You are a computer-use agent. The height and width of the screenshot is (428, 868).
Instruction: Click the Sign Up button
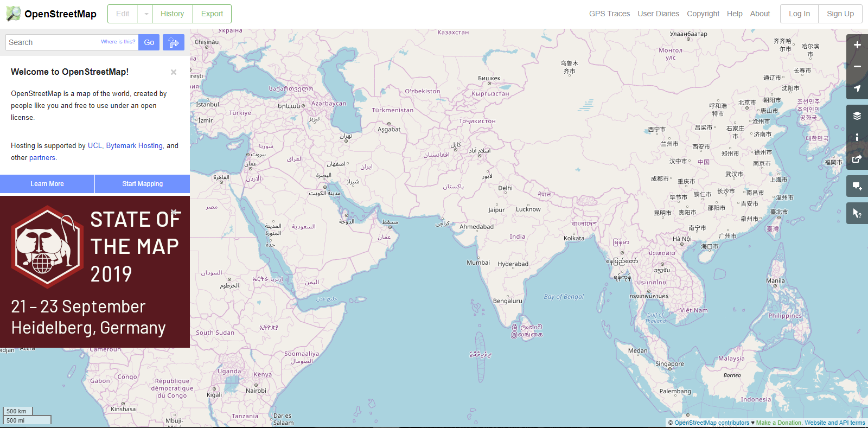(x=840, y=14)
